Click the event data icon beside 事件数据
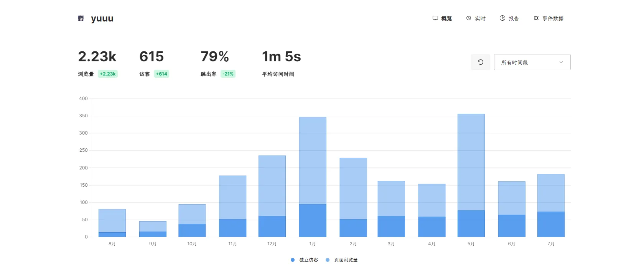Screen dimensions: 644x271 pyautogui.click(x=536, y=18)
